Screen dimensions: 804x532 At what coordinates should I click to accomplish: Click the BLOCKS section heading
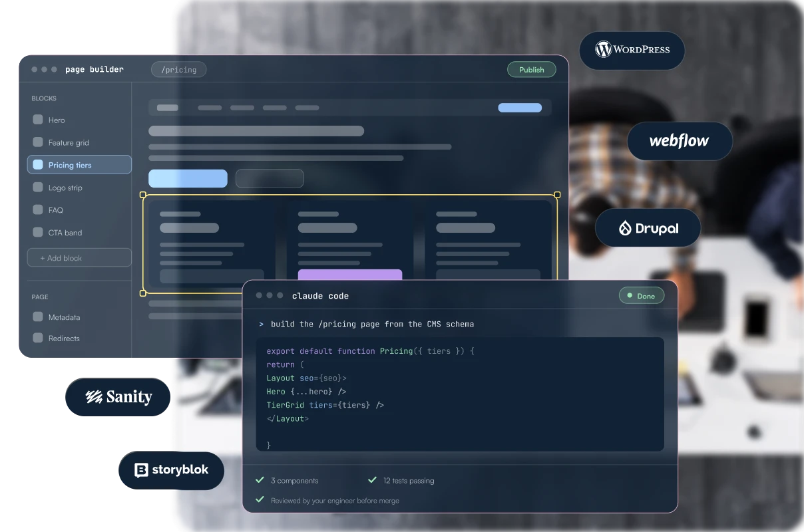[x=44, y=98]
